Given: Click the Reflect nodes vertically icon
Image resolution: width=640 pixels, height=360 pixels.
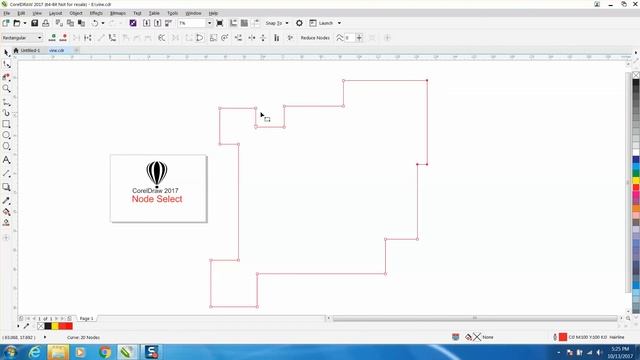Looking at the screenshot, I should click(x=263, y=38).
